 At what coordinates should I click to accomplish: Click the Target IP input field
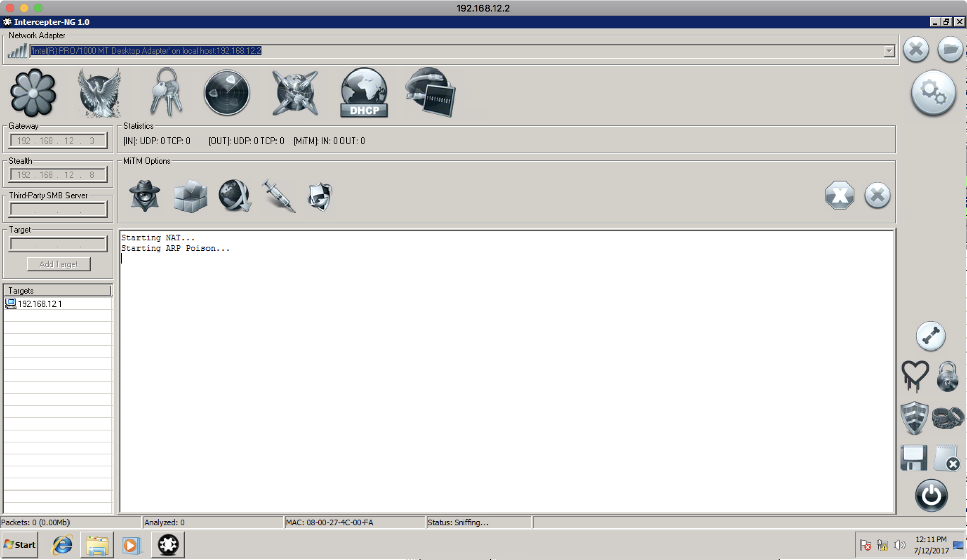58,244
